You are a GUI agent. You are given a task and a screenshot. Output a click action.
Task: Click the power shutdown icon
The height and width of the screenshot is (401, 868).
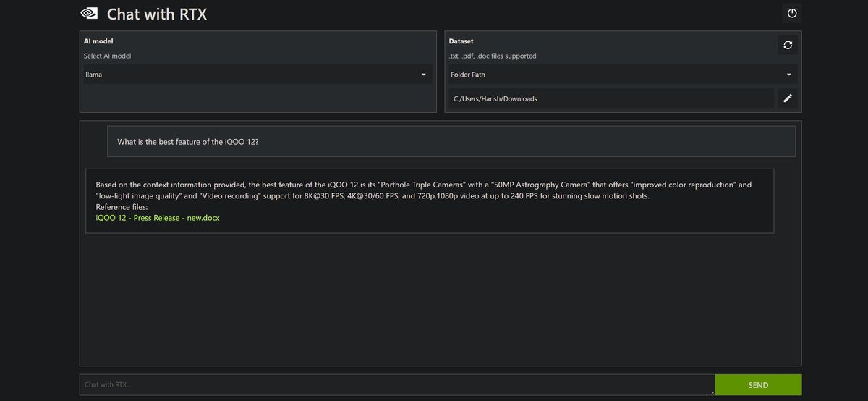coord(792,13)
